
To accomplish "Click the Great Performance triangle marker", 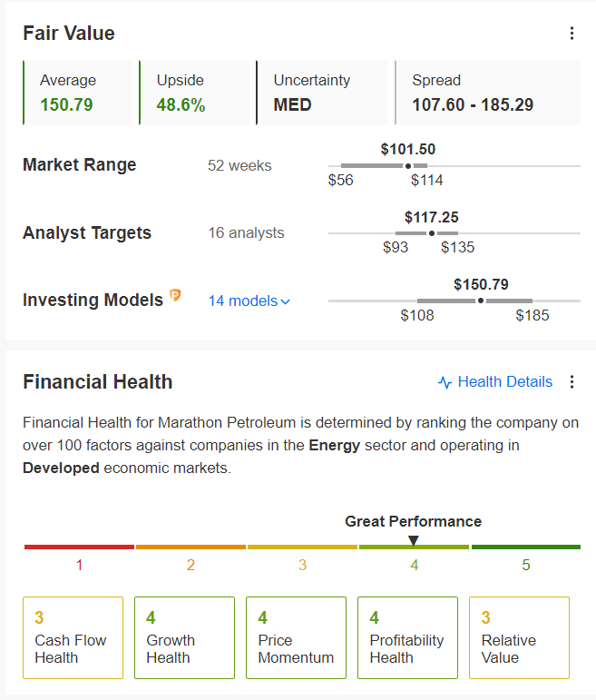I will 414,540.
